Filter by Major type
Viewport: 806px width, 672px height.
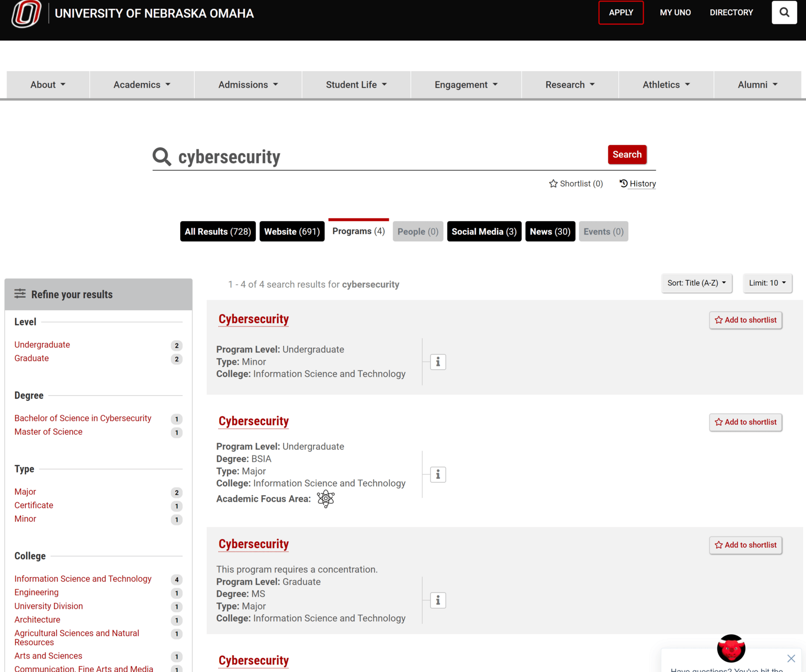tap(25, 492)
